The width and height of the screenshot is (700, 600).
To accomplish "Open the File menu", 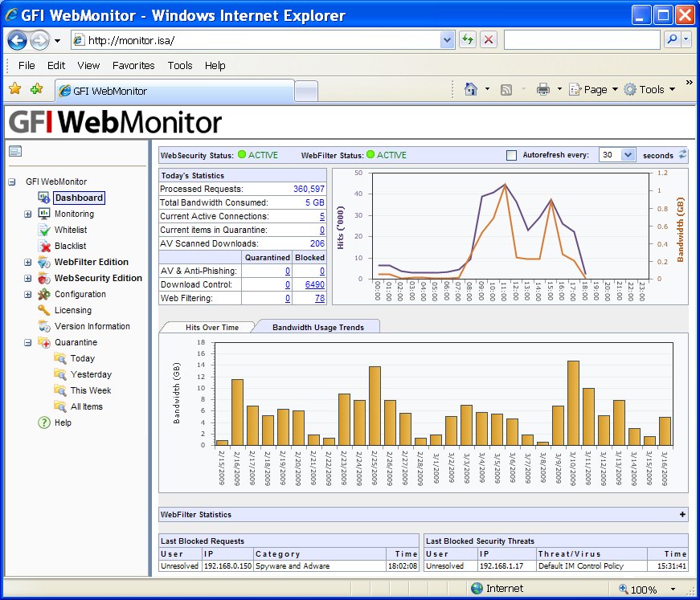I will coord(27,66).
